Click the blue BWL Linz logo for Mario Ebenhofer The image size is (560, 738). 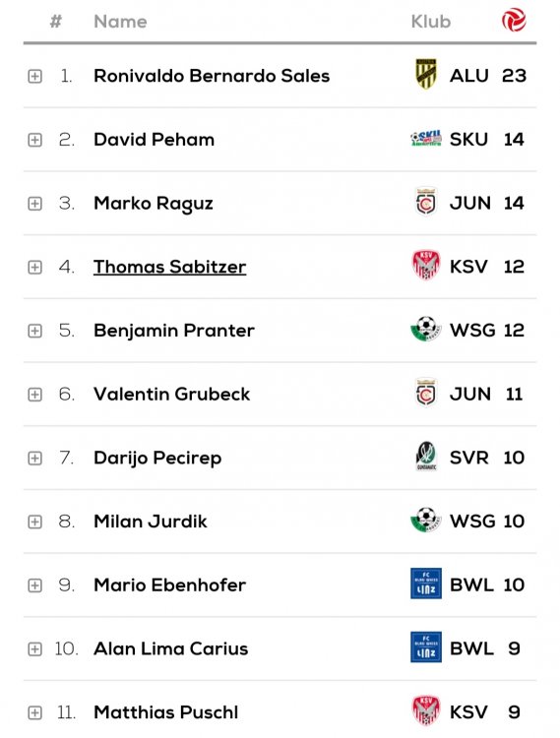[x=426, y=584]
